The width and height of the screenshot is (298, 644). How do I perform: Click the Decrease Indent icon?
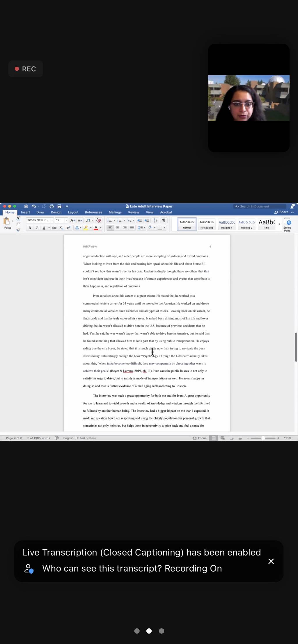pos(139,220)
